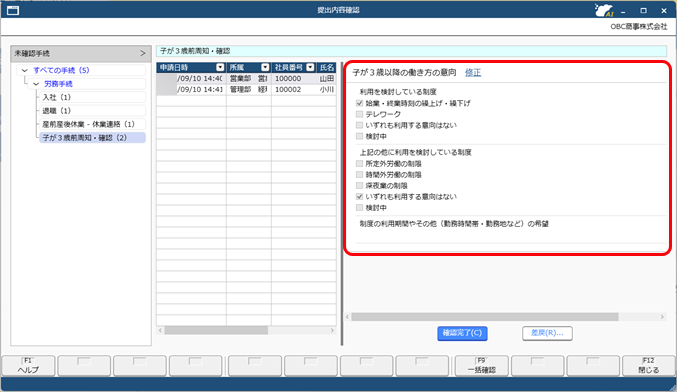
Task: Click the 修正 link
Action: click(473, 73)
